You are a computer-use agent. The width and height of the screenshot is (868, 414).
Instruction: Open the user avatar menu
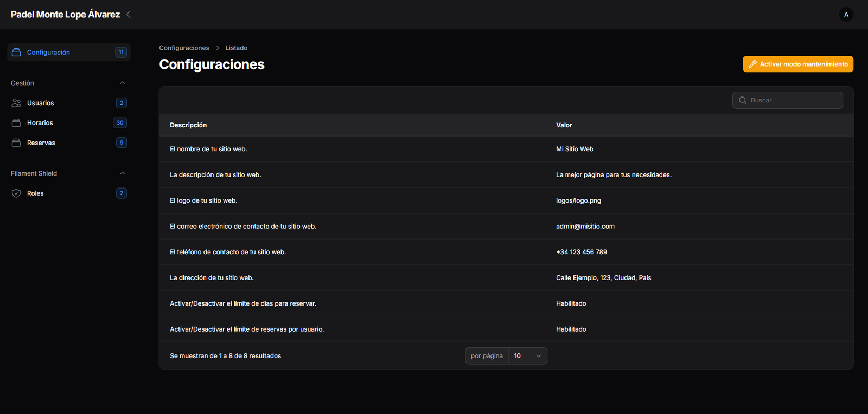[846, 15]
